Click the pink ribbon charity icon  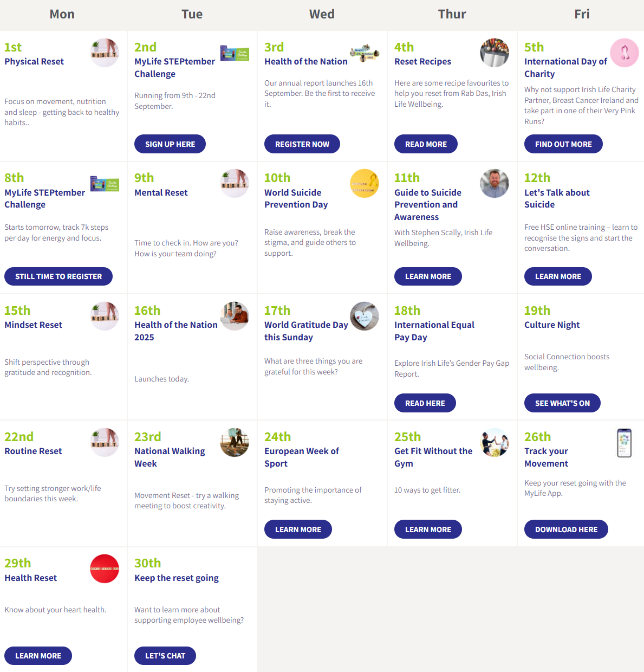click(625, 53)
